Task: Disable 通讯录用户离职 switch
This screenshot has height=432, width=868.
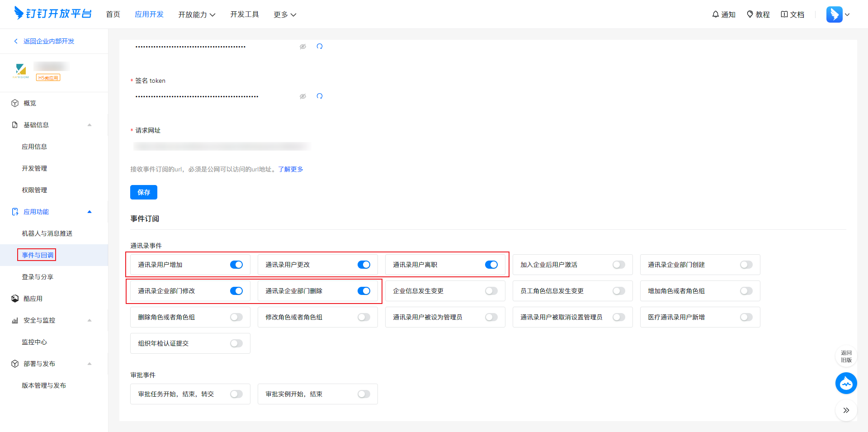Action: [x=491, y=265]
